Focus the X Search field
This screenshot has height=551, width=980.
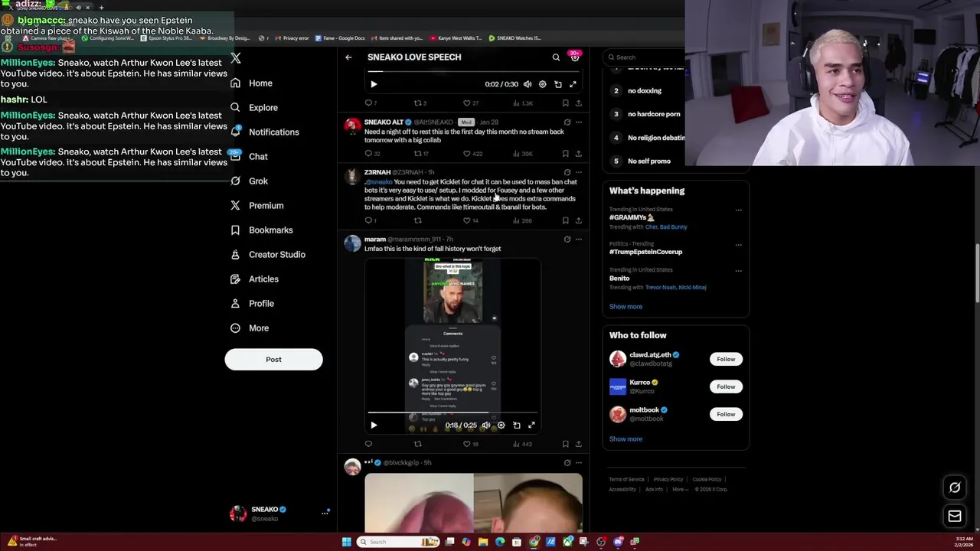[x=643, y=57]
